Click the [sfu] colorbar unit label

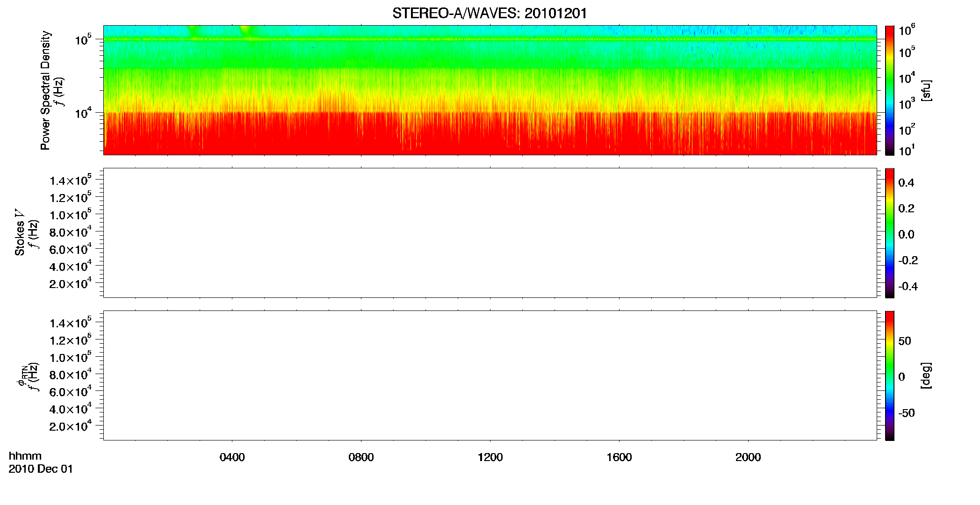click(926, 90)
